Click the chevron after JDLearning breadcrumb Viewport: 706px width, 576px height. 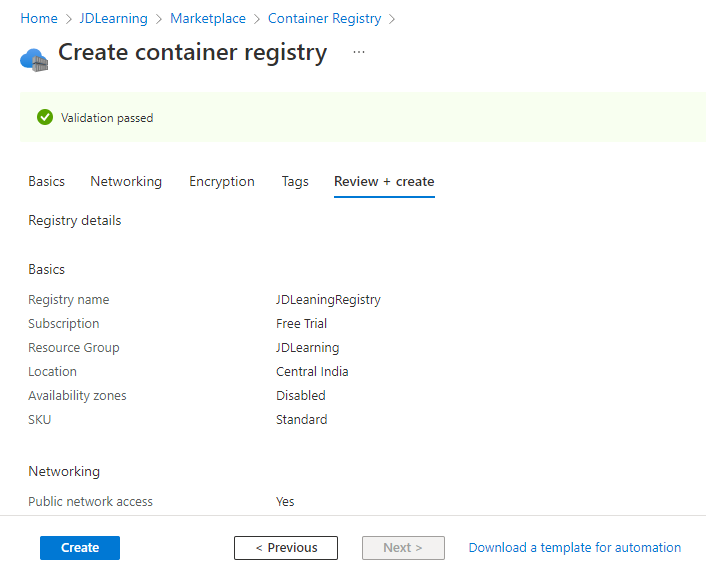click(158, 19)
